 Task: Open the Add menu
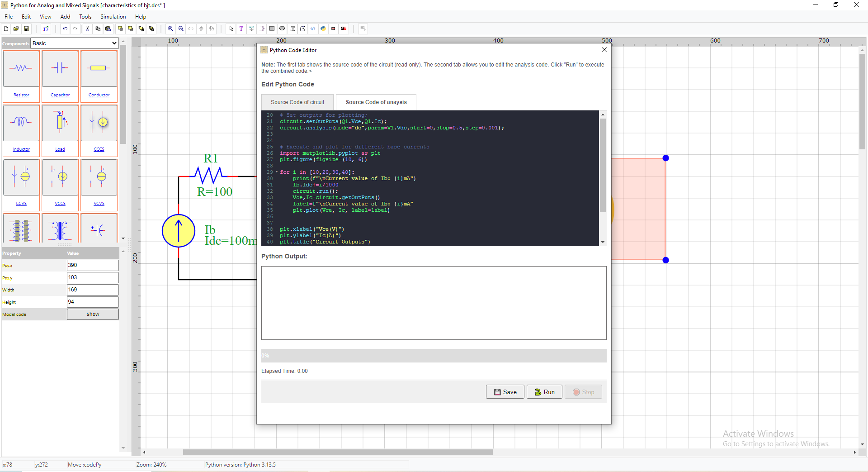(x=65, y=17)
